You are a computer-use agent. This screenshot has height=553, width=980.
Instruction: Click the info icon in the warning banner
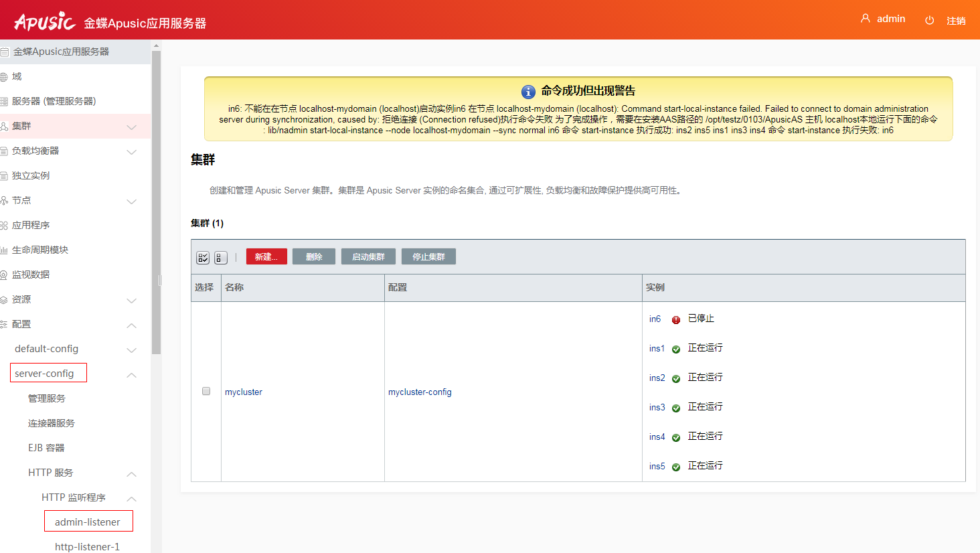pyautogui.click(x=528, y=92)
